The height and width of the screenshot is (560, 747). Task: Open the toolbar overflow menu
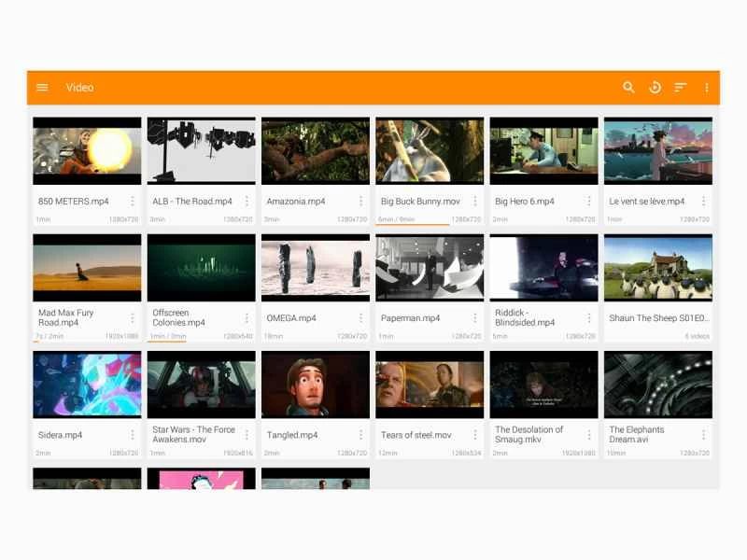pyautogui.click(x=707, y=88)
